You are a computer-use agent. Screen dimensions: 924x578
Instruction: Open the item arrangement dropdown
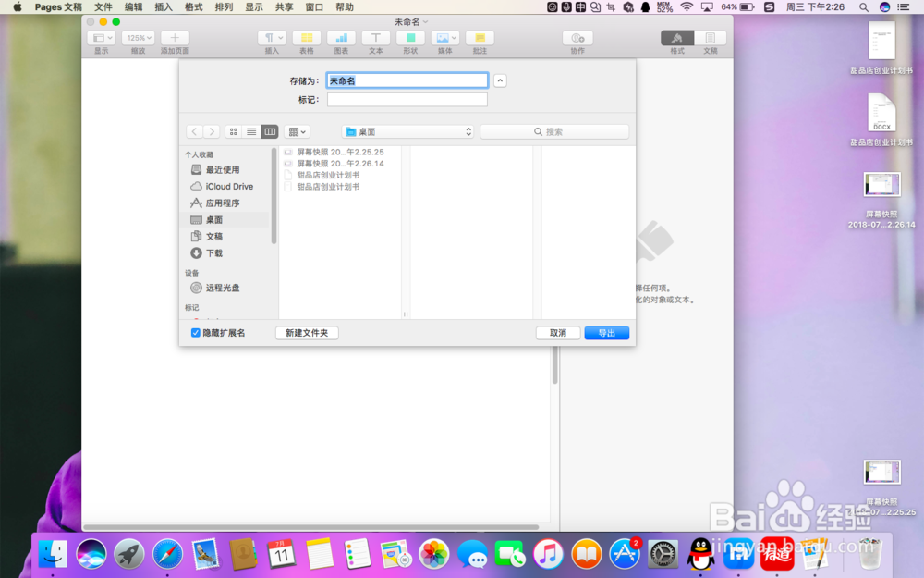(x=297, y=131)
